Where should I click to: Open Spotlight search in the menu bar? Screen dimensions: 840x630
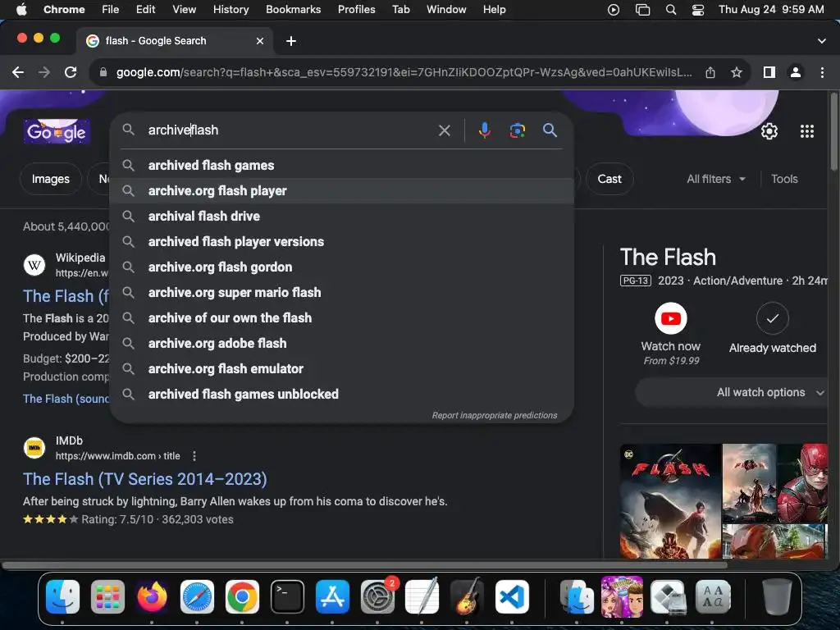coord(671,10)
